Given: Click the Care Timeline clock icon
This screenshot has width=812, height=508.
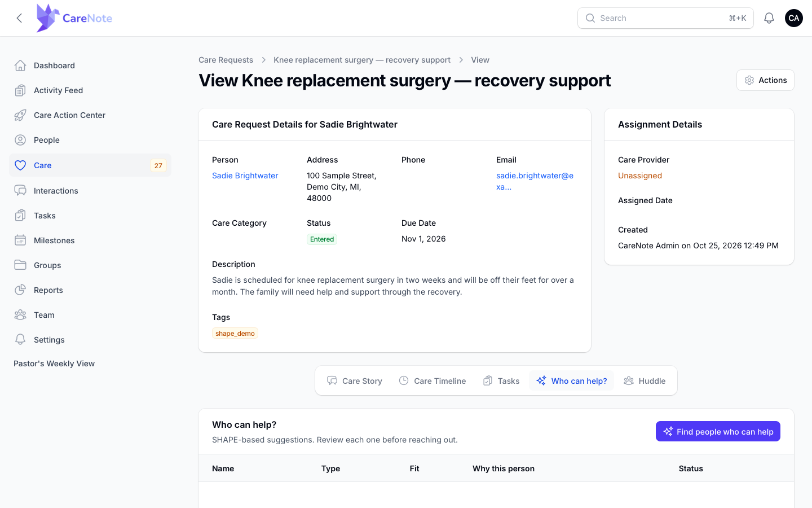Looking at the screenshot, I should coord(404,381).
